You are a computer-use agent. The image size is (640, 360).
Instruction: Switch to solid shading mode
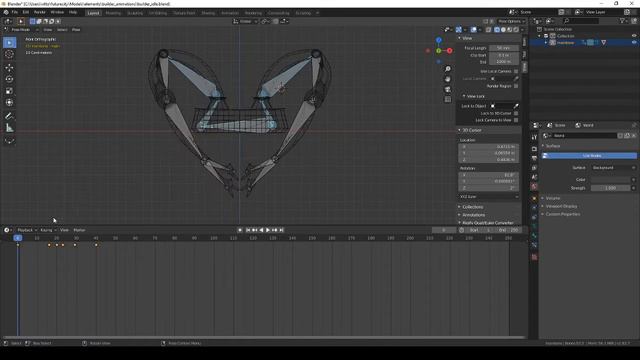click(x=503, y=29)
